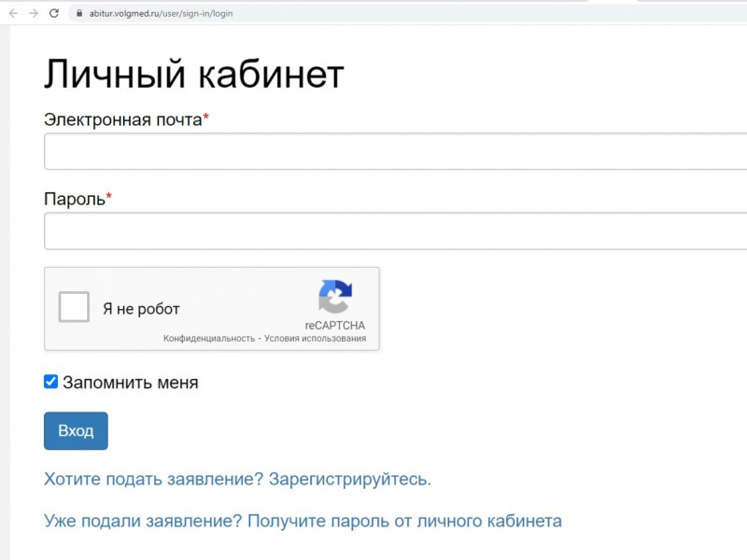Click the Электронная почта input field
Screen dimensions: 747x560
pos(395,151)
